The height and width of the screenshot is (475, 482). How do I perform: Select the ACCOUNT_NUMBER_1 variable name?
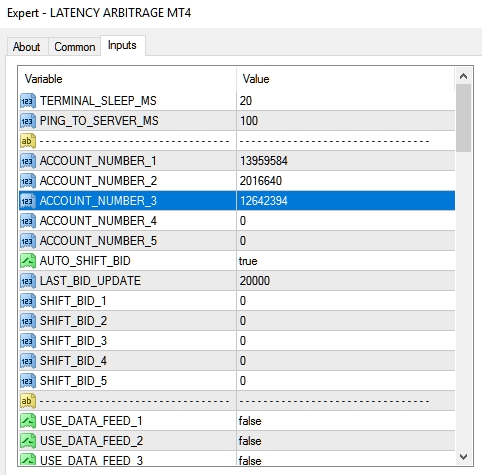(98, 161)
